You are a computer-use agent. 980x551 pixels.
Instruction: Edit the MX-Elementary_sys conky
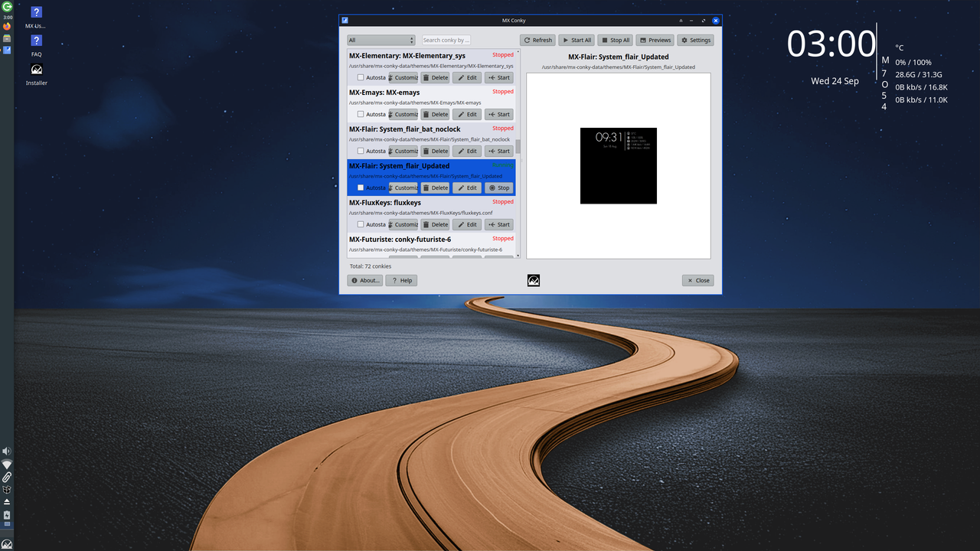pos(467,77)
